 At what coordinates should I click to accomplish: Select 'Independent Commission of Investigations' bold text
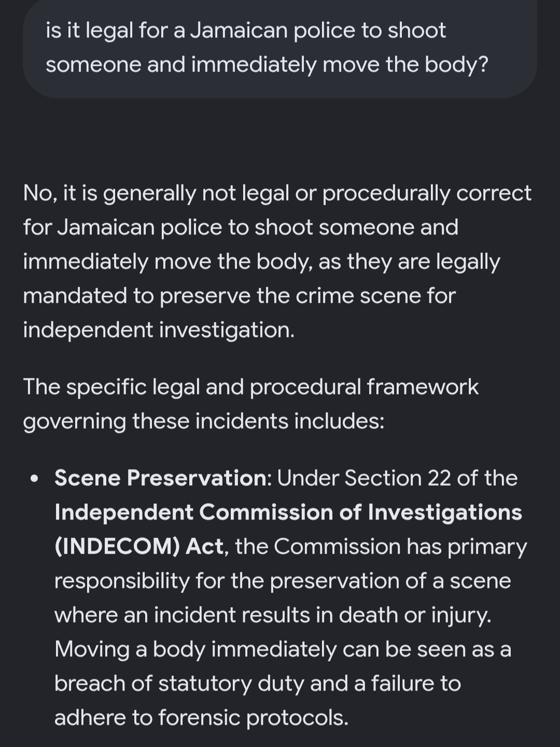click(x=288, y=512)
